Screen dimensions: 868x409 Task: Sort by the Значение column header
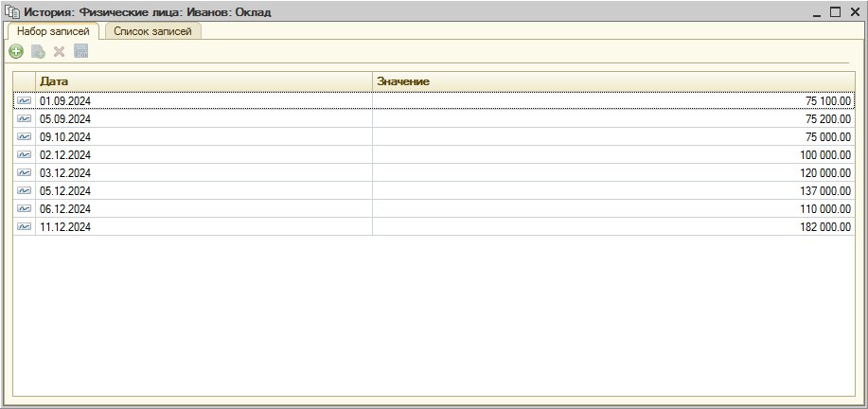pos(613,81)
